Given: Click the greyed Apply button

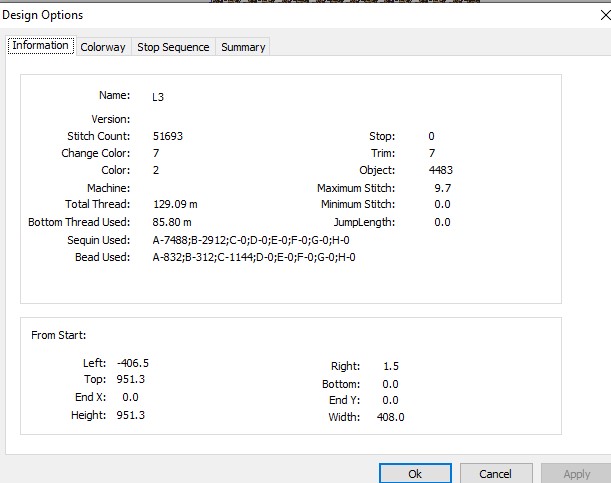Looking at the screenshot, I should [x=577, y=473].
